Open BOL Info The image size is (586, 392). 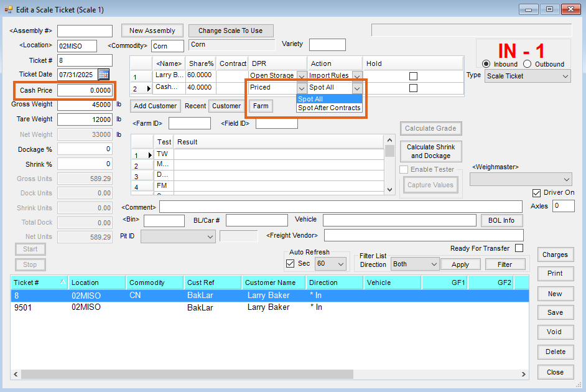click(501, 220)
